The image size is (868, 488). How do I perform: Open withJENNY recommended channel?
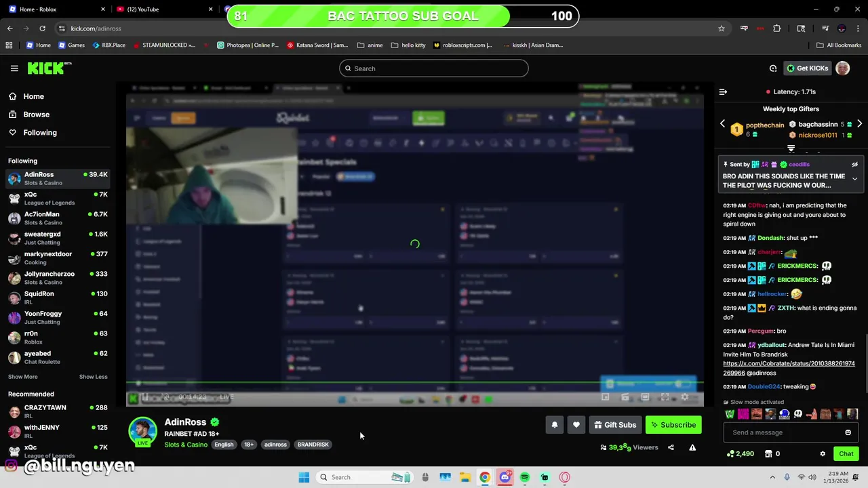58,431
